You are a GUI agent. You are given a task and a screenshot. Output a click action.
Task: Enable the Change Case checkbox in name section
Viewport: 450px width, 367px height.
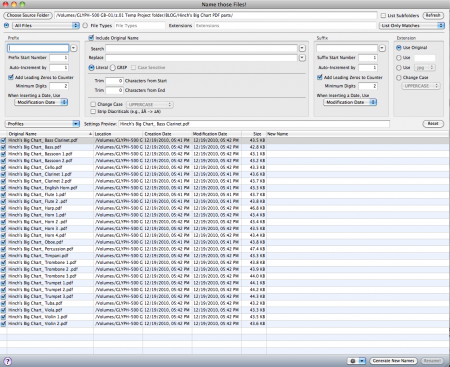(93, 104)
